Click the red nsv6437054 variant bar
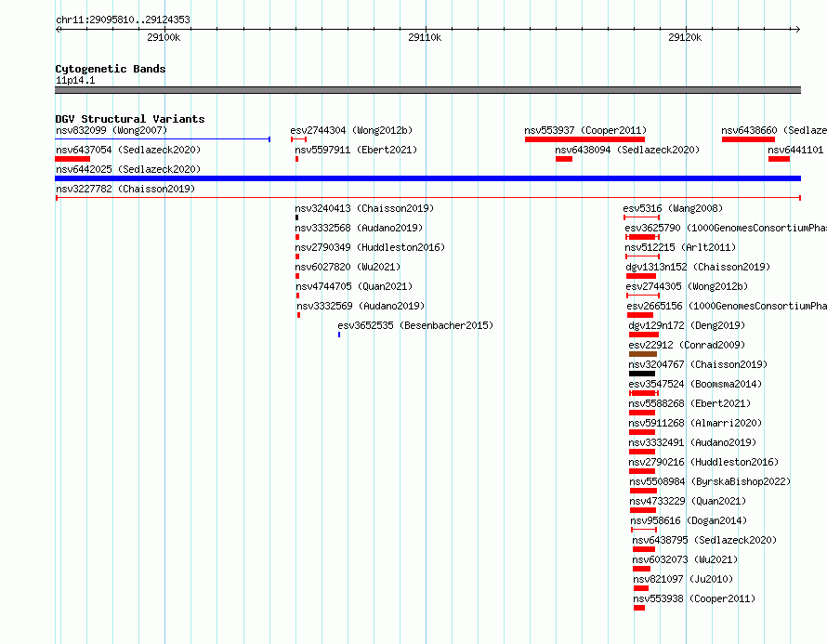 pyautogui.click(x=72, y=159)
